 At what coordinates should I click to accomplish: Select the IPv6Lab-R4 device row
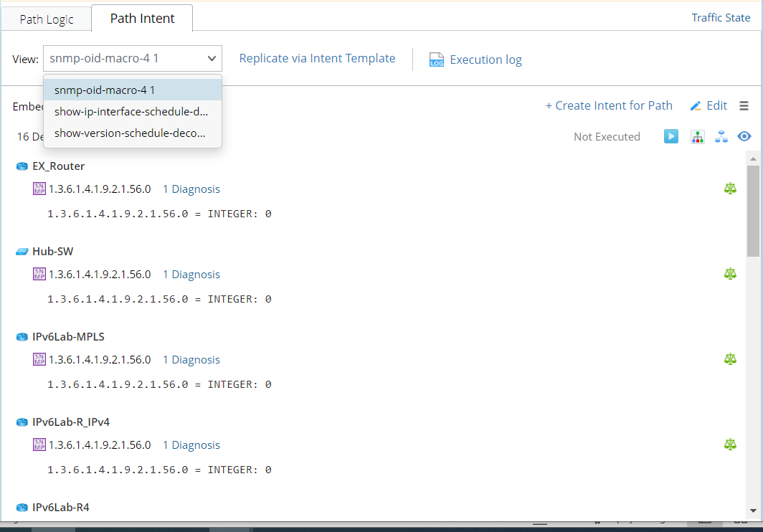[x=60, y=507]
